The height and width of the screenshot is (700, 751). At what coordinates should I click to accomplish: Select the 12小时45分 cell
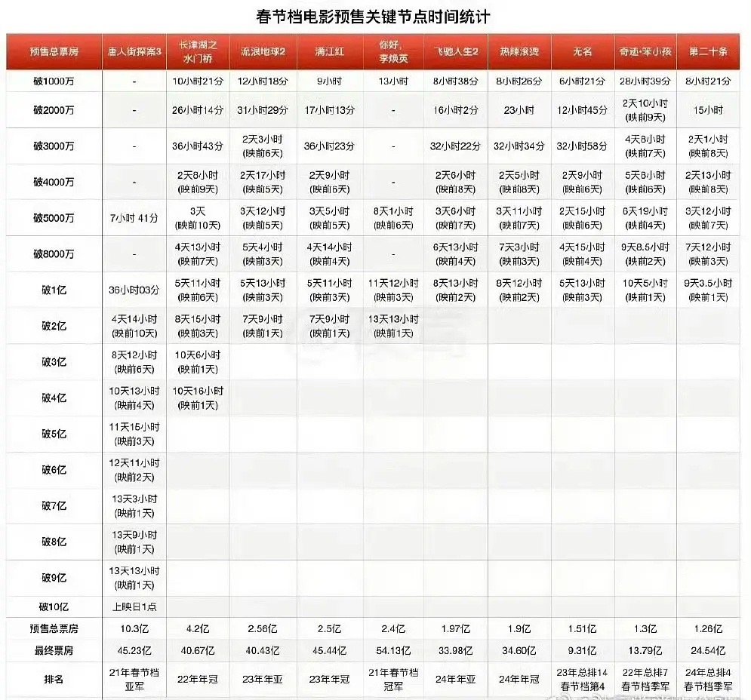tap(583, 110)
